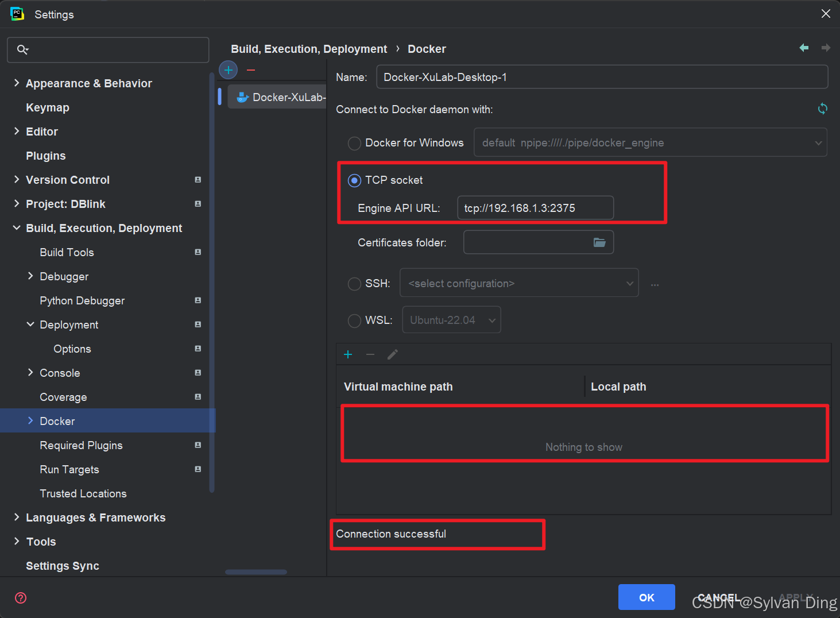Open help with the question mark icon
The width and height of the screenshot is (840, 618).
21,598
